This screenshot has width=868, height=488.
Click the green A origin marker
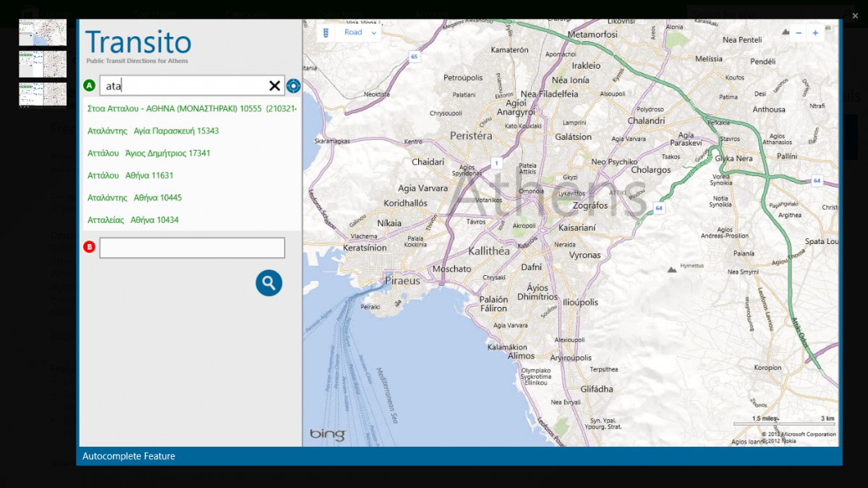click(90, 85)
